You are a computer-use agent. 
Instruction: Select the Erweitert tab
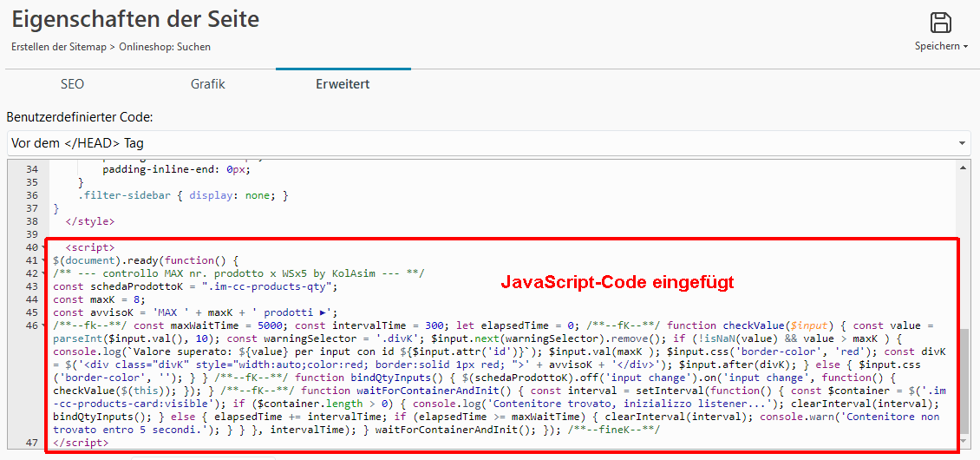click(343, 84)
